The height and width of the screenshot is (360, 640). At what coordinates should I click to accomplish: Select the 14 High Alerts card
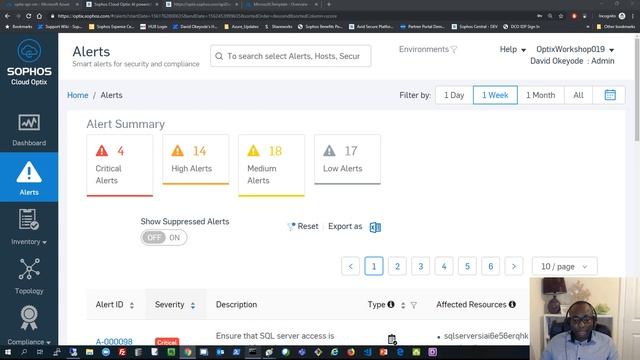[x=196, y=160]
